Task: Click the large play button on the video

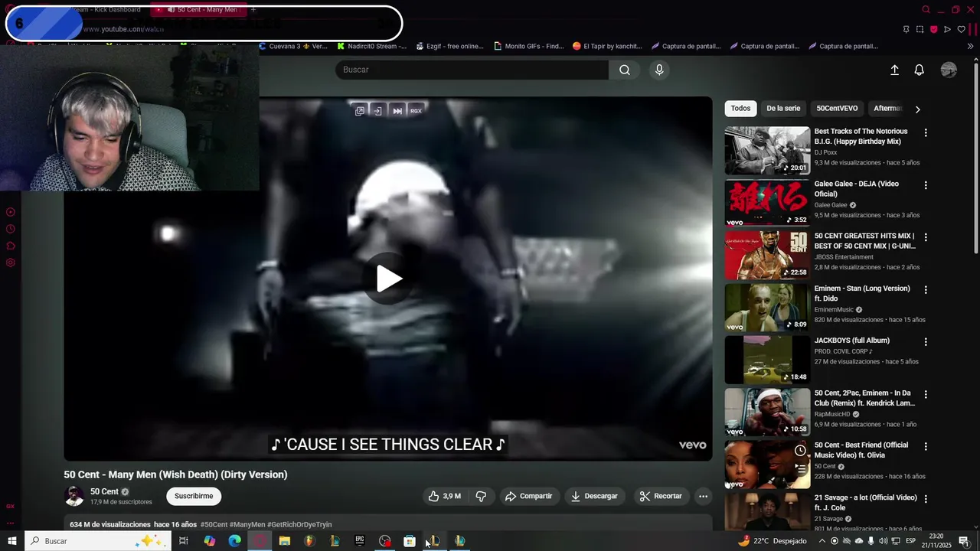Action: coord(389,279)
